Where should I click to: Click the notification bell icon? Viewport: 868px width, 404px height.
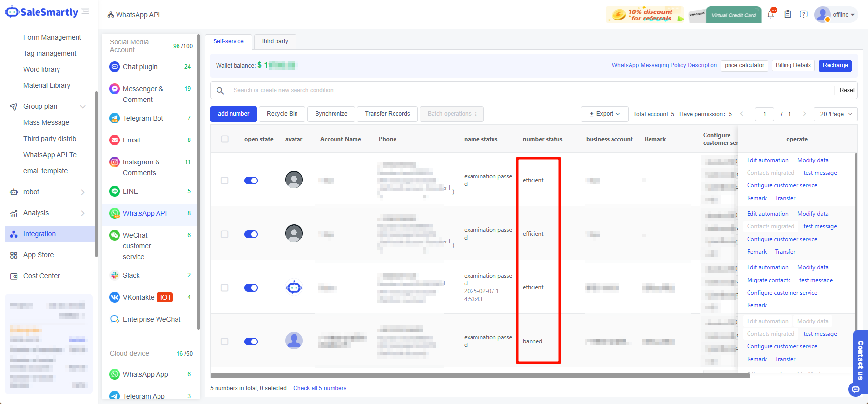pos(770,15)
